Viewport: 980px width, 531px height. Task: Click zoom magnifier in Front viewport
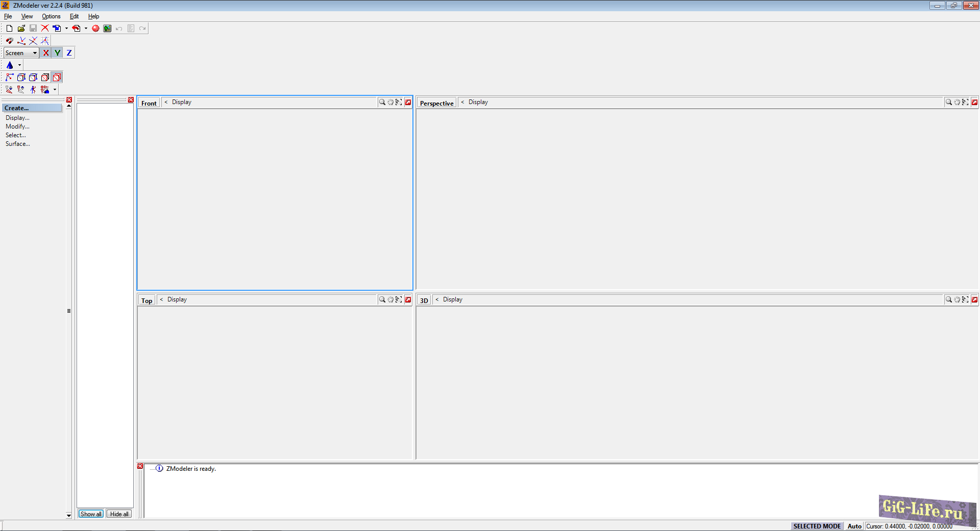(382, 103)
